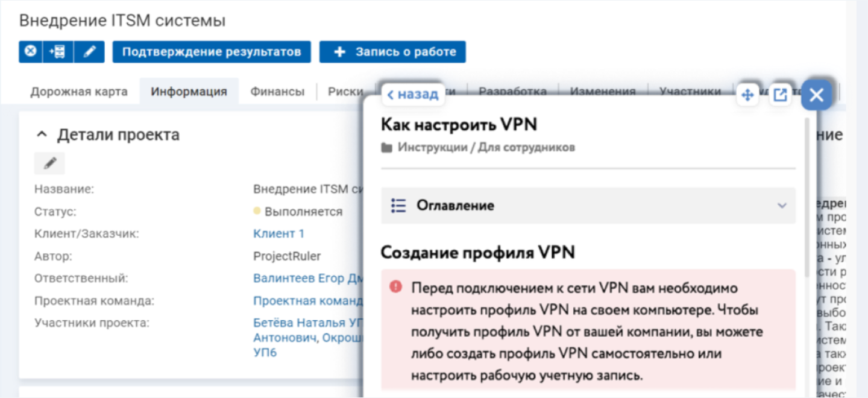
Task: Click the Подтверждение результатов button
Action: coord(212,52)
